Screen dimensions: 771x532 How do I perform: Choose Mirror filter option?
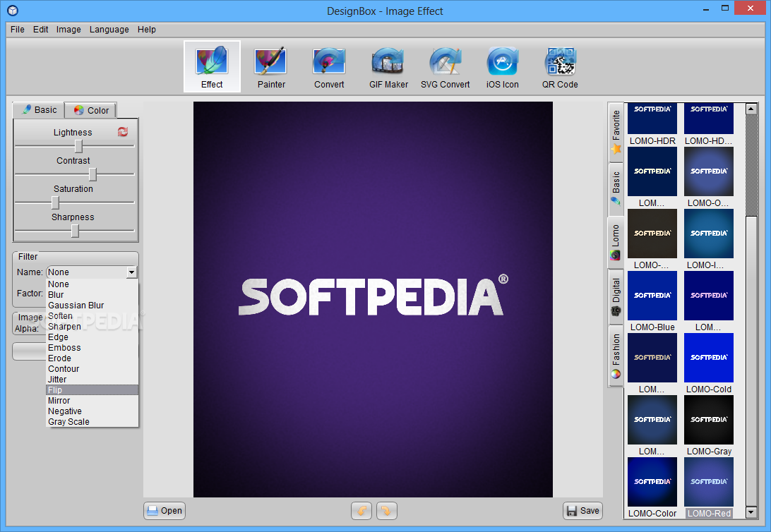[92, 400]
